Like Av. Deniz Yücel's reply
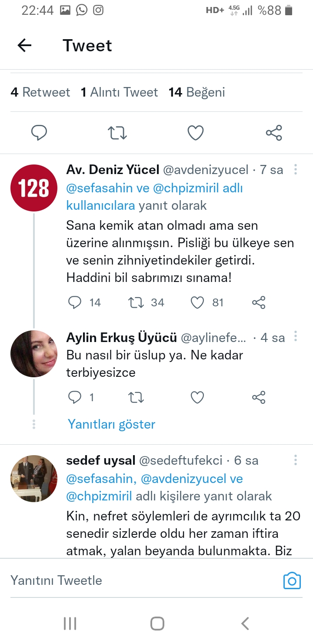Image resolution: width=313 pixels, height=644 pixels. pyautogui.click(x=197, y=302)
